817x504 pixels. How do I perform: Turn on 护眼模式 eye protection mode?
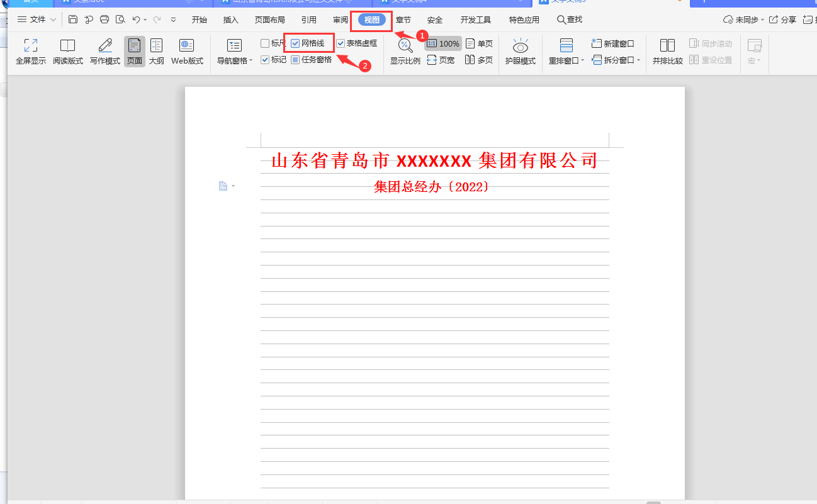point(520,52)
